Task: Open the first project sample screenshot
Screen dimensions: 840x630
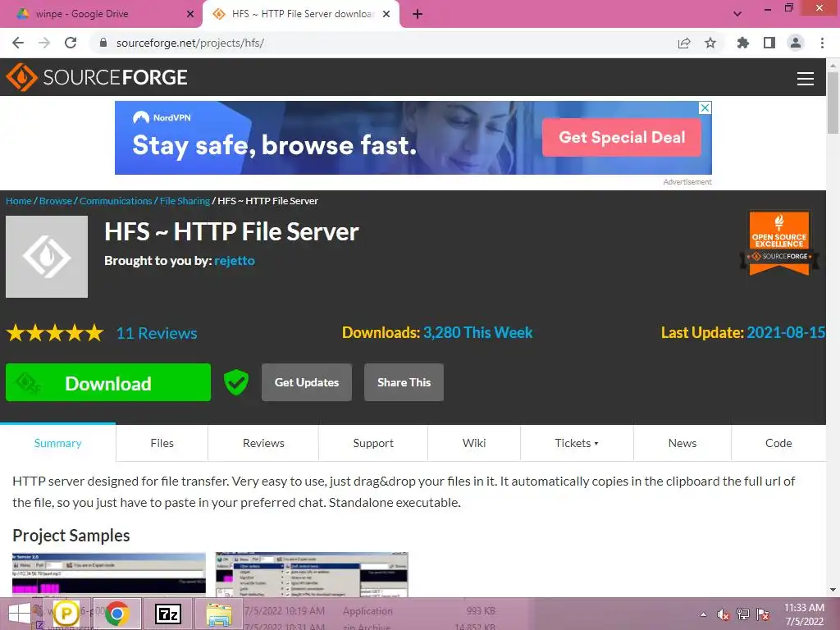Action: point(109,575)
